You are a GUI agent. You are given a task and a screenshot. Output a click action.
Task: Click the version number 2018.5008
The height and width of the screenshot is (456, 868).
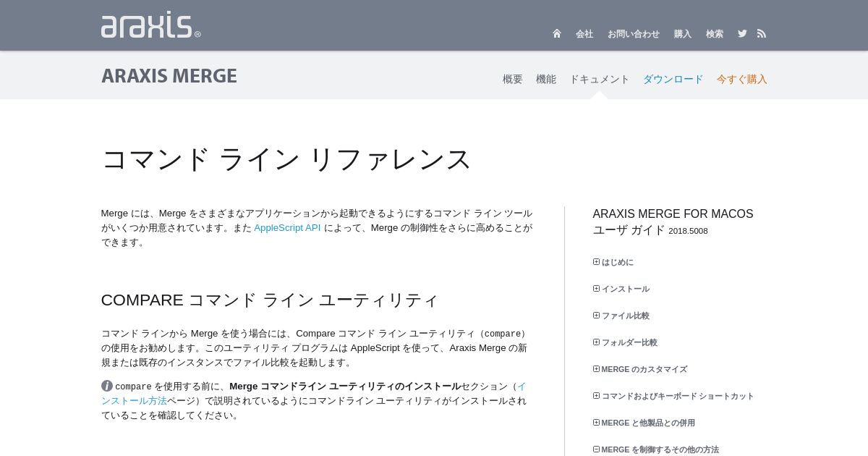[x=688, y=231]
